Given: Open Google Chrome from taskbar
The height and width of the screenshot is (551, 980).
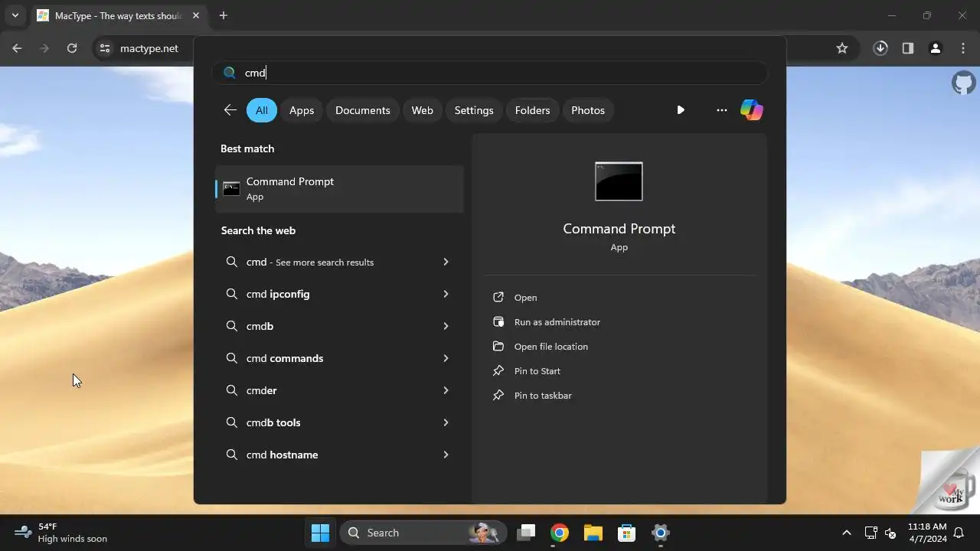Looking at the screenshot, I should (560, 533).
